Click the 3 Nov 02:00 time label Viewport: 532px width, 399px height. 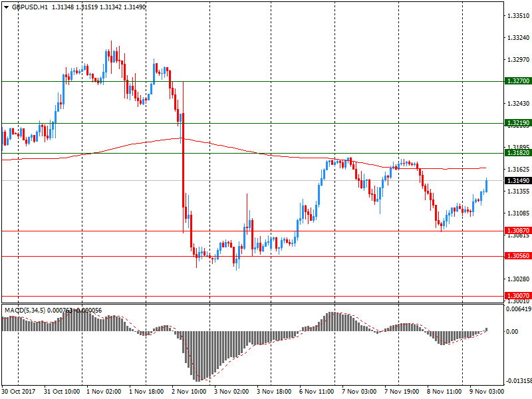tap(231, 392)
